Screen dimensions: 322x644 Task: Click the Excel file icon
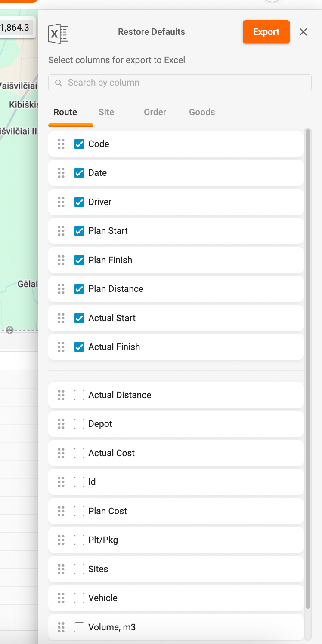pyautogui.click(x=59, y=33)
